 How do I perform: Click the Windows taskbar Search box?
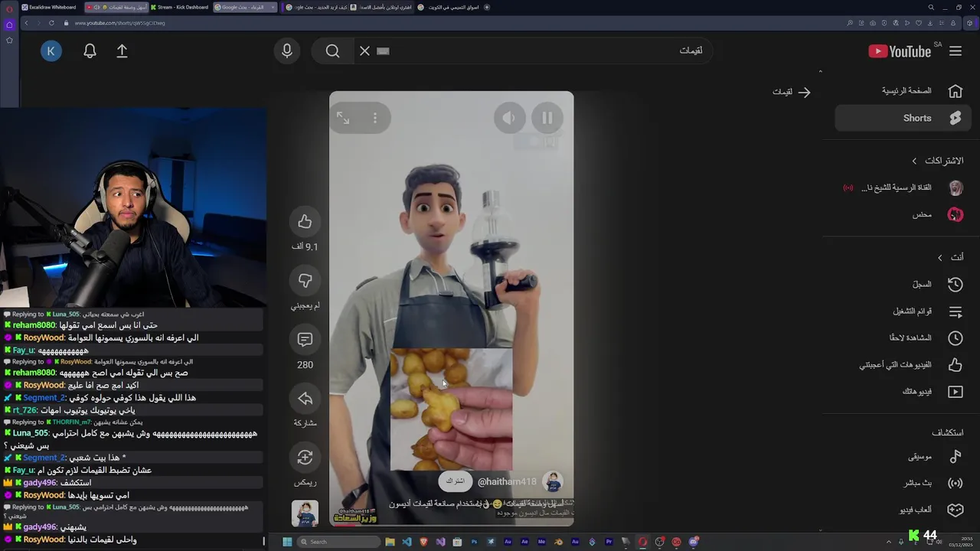tap(338, 542)
